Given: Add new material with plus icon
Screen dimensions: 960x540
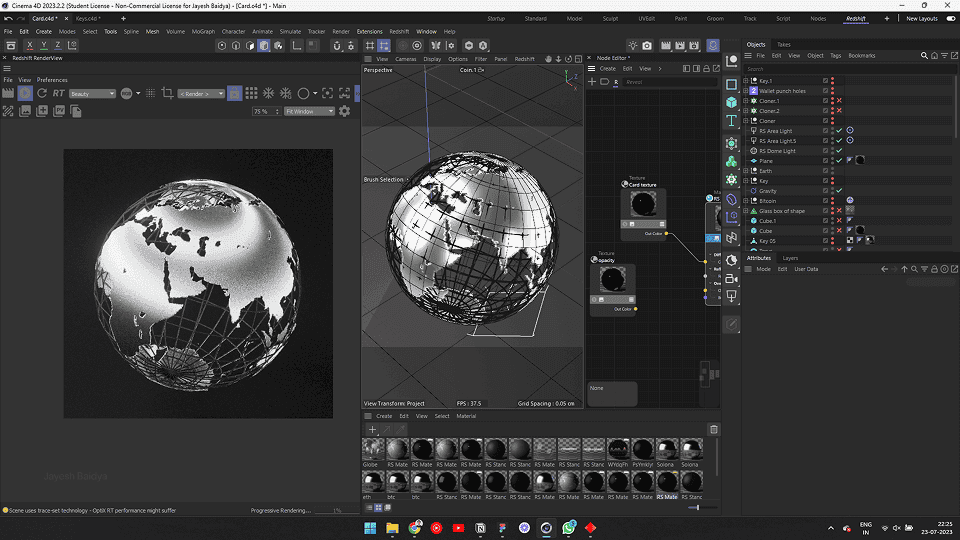Looking at the screenshot, I should (x=372, y=429).
